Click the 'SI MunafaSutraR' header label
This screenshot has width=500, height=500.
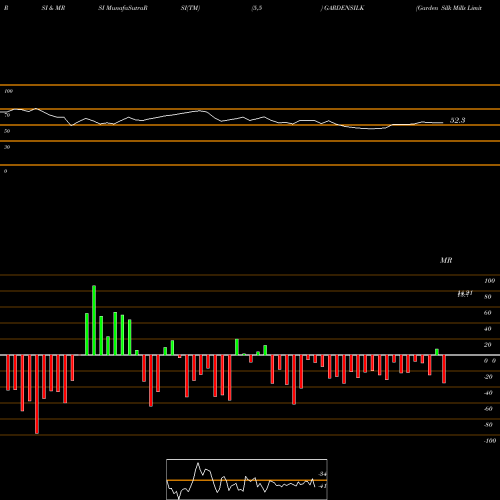point(123,8)
